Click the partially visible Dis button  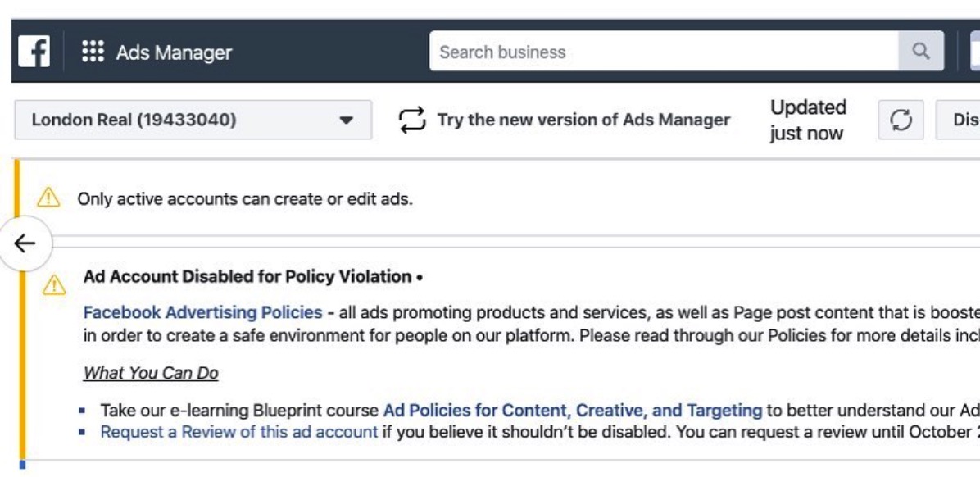pyautogui.click(x=958, y=120)
